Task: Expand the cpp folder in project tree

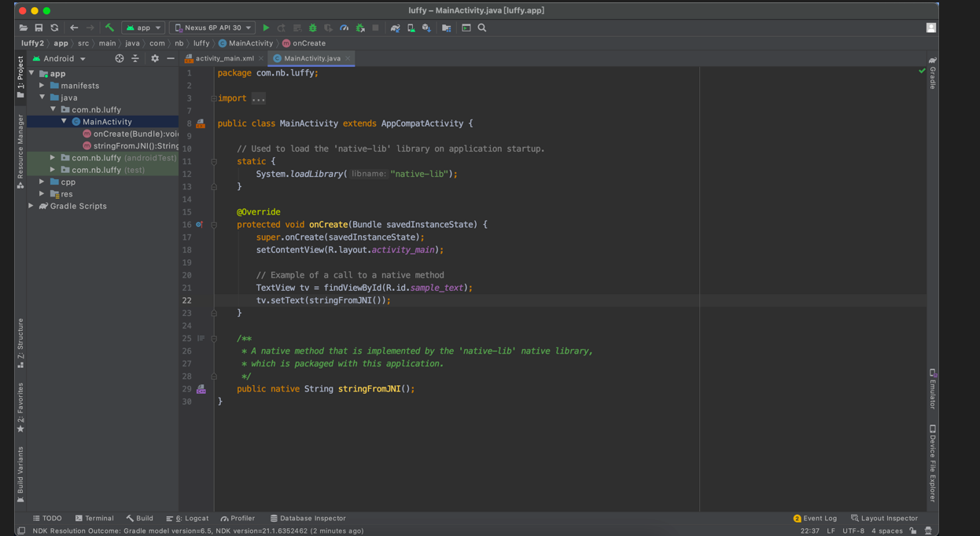Action: (x=42, y=182)
